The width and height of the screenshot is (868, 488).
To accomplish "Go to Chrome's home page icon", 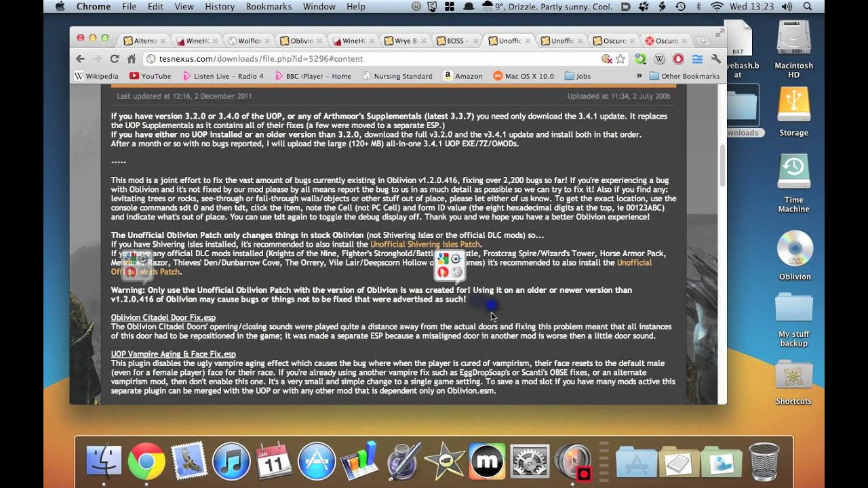I will (x=131, y=59).
